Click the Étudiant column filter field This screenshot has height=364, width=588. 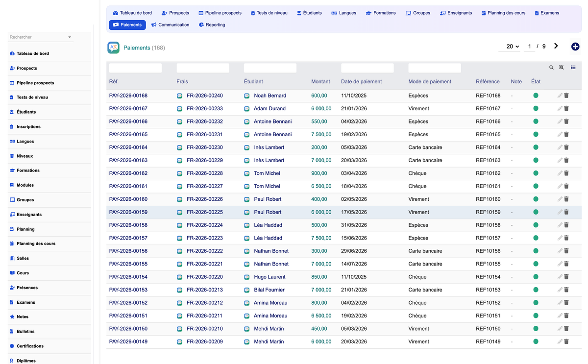click(270, 68)
